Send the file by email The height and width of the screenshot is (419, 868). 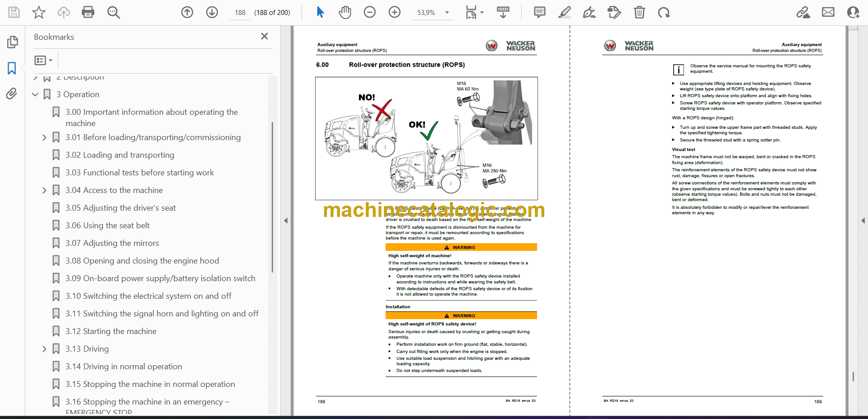(828, 12)
